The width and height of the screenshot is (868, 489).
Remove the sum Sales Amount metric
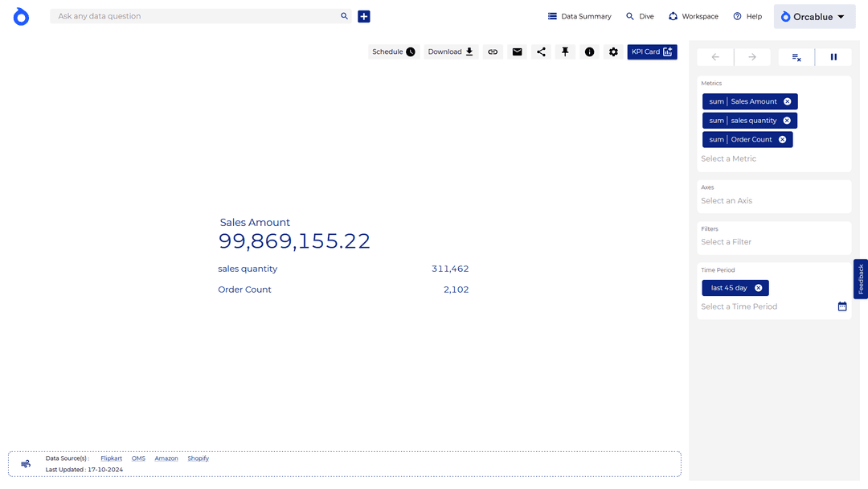(787, 101)
